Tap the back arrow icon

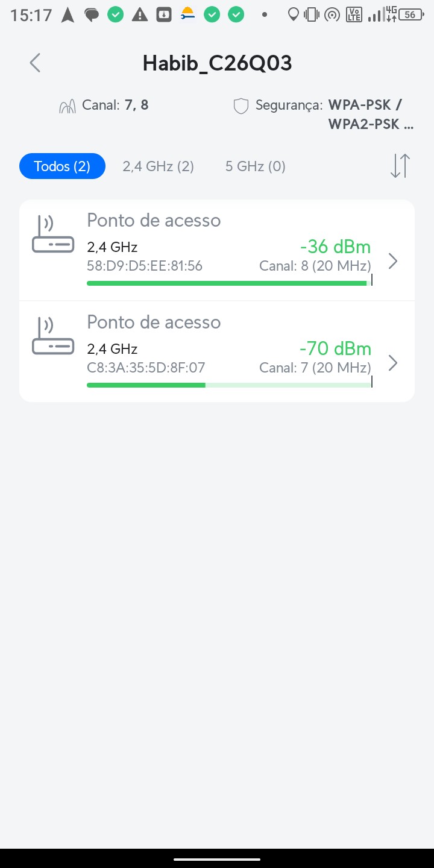point(35,63)
